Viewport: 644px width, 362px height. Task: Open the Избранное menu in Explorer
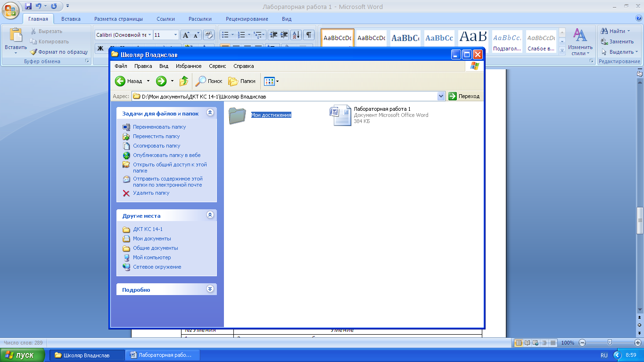click(189, 66)
